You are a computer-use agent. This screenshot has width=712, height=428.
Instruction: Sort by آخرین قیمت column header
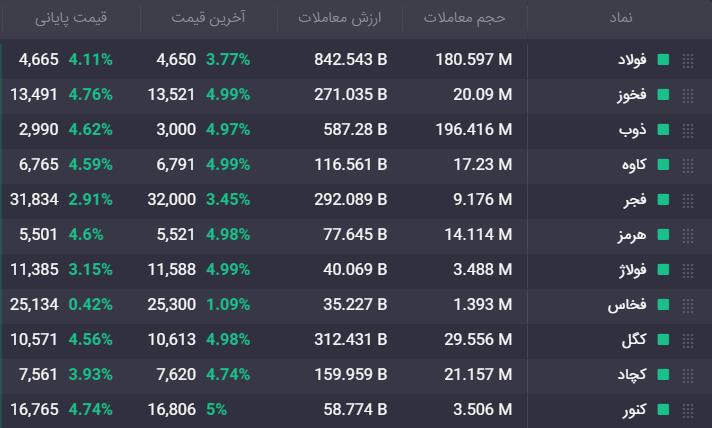point(208,18)
